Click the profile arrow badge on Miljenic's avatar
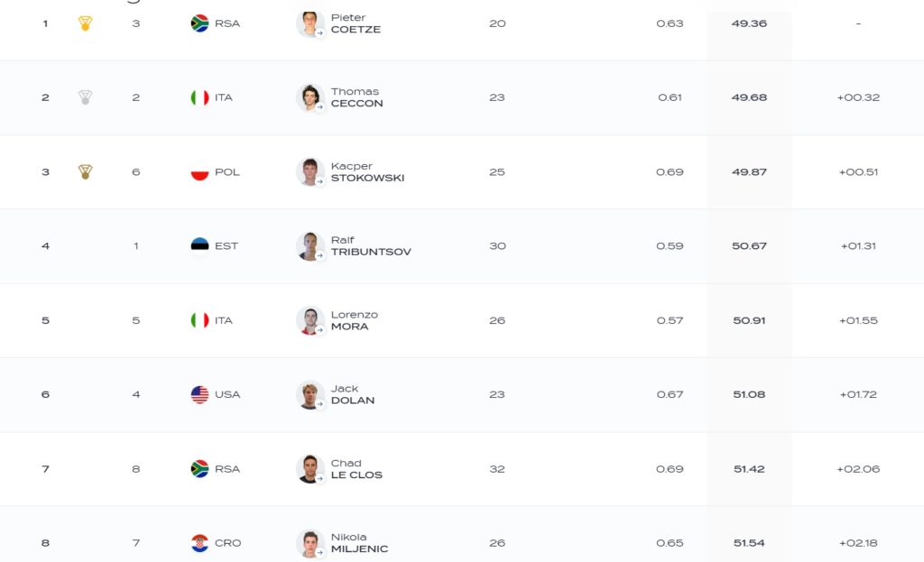Viewport: 924px width, 562px height. pyautogui.click(x=320, y=553)
